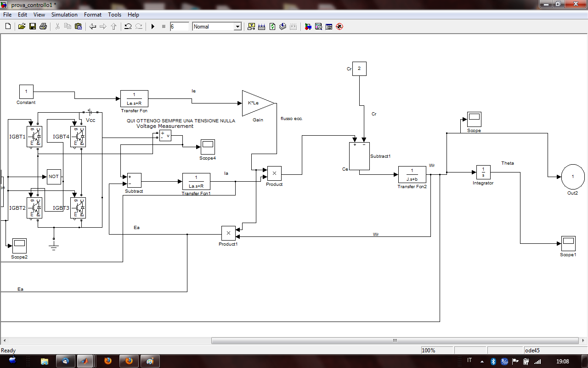Select the Integrator 1/s block

tap(483, 172)
